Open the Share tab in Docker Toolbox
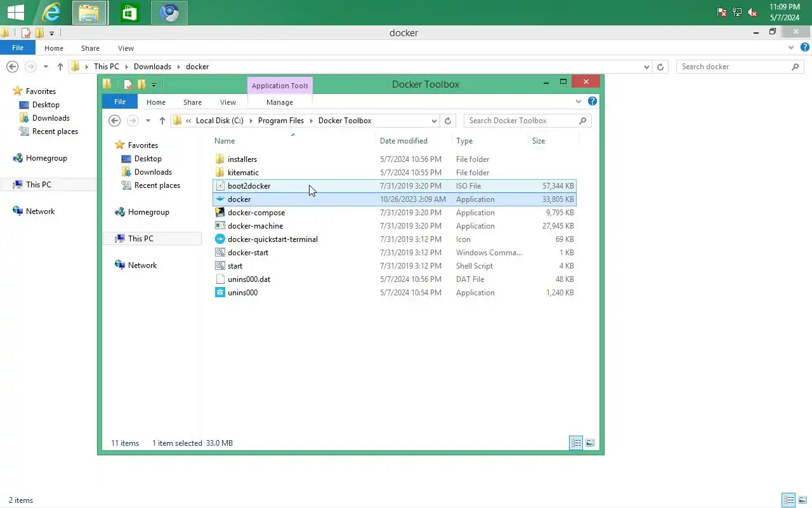812x508 pixels. [192, 102]
